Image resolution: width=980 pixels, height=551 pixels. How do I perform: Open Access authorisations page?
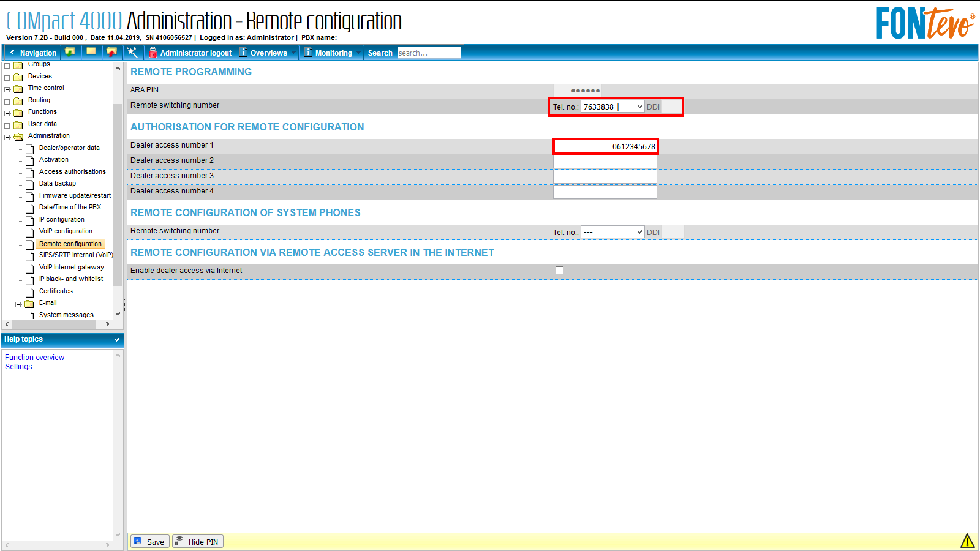[x=72, y=171]
